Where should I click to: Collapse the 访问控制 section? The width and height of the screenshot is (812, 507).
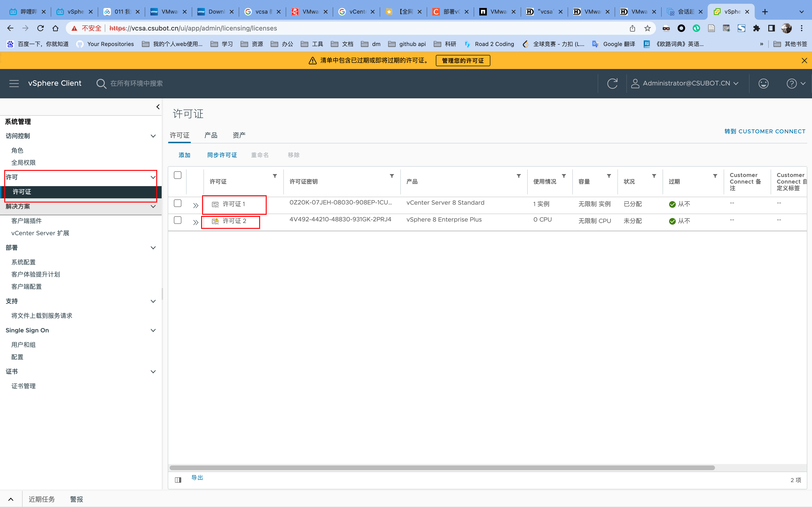(x=153, y=136)
